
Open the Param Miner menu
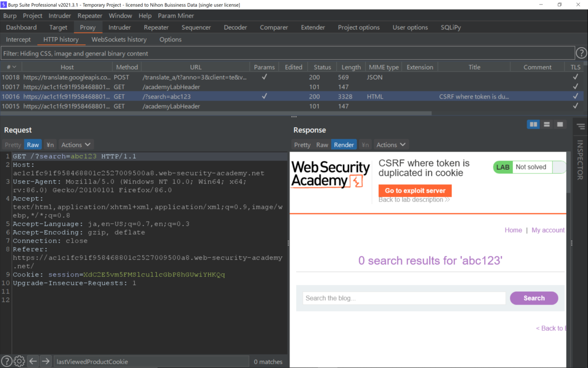tap(176, 16)
